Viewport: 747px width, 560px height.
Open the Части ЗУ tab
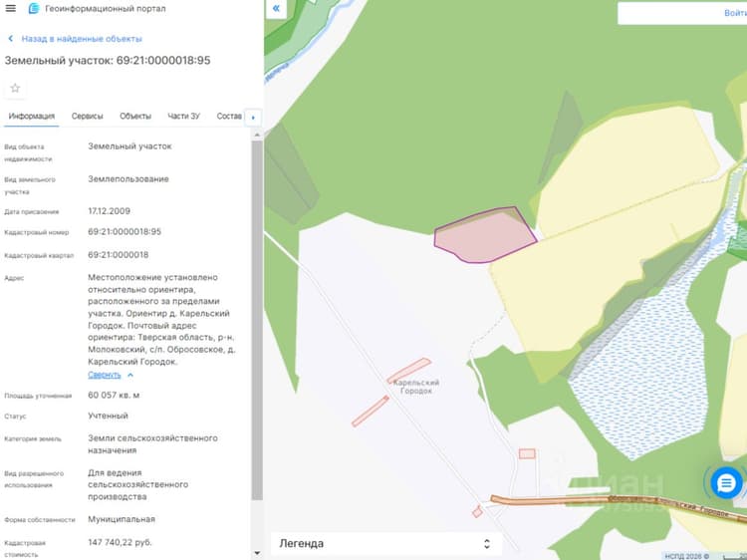pyautogui.click(x=184, y=117)
